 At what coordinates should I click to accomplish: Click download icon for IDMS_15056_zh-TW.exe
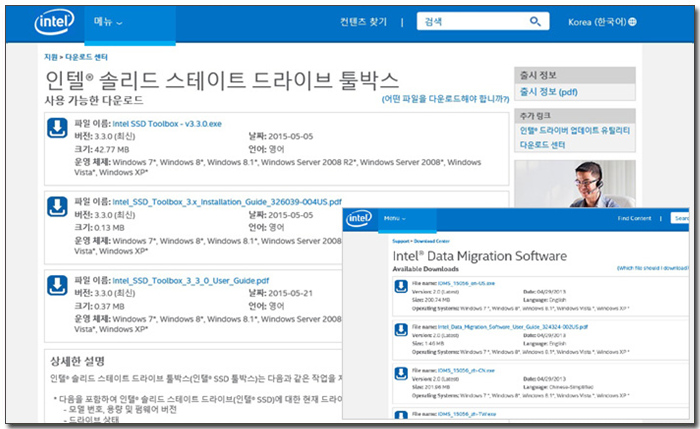[x=401, y=415]
